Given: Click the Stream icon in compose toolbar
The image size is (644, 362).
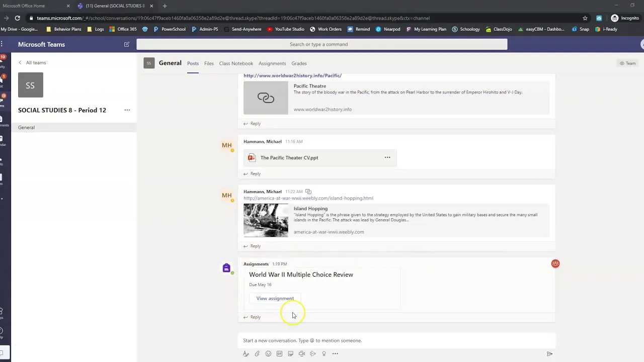Looking at the screenshot, I should pyautogui.click(x=312, y=353).
